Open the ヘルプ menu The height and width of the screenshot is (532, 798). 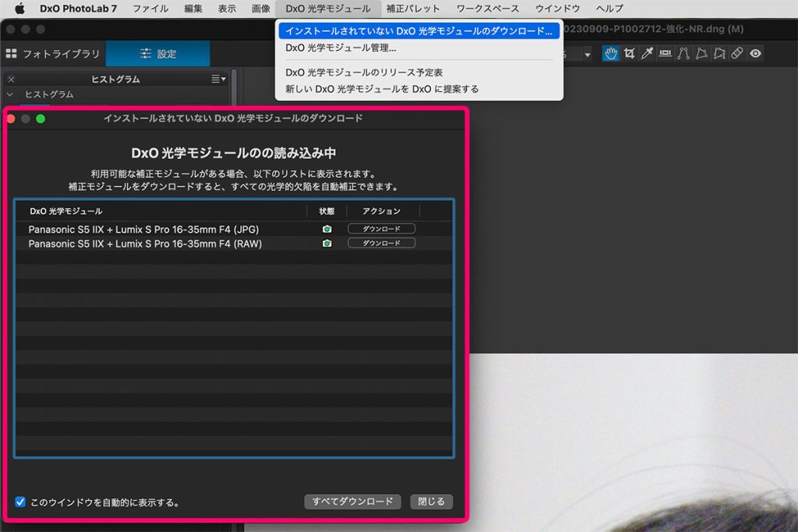point(609,9)
